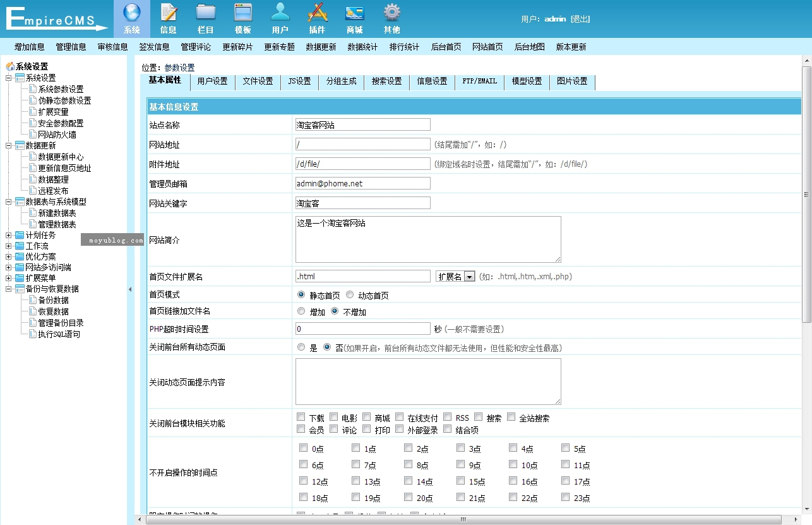
Task: Click the horizontal scrollbar thumb
Action: pyautogui.click(x=463, y=520)
